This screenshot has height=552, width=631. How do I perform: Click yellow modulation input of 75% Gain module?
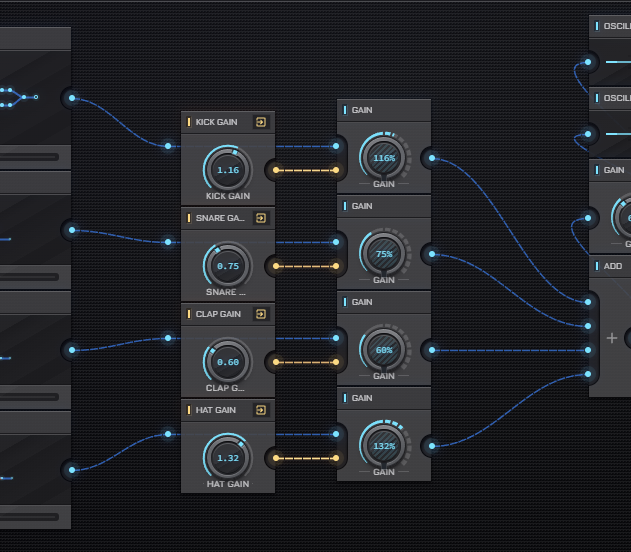pyautogui.click(x=336, y=266)
